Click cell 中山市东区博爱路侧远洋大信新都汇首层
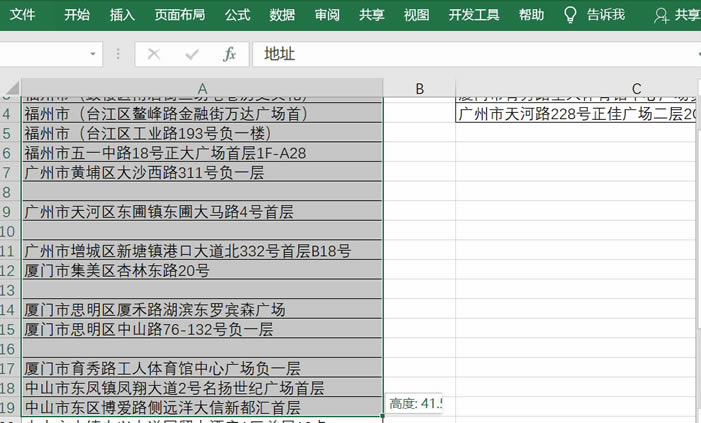 point(202,407)
